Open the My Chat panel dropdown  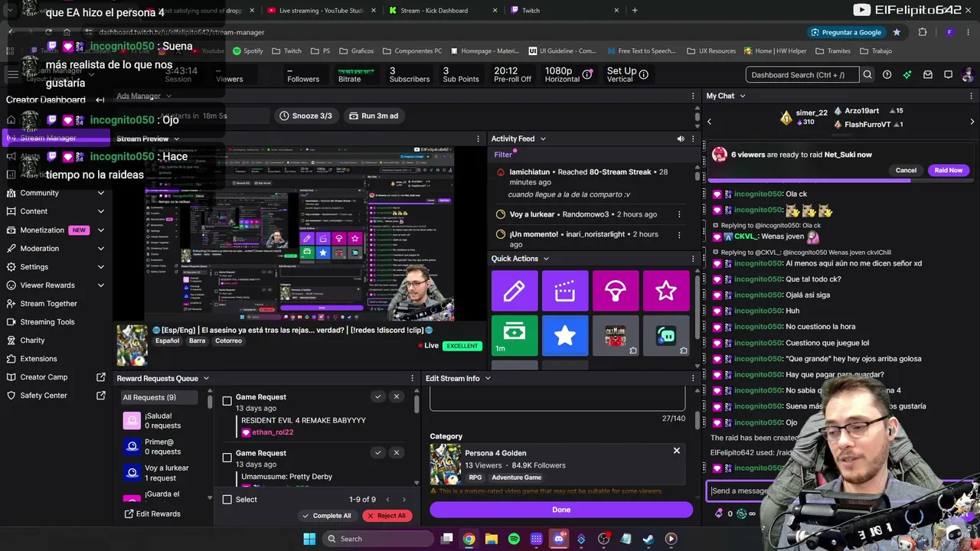point(742,96)
